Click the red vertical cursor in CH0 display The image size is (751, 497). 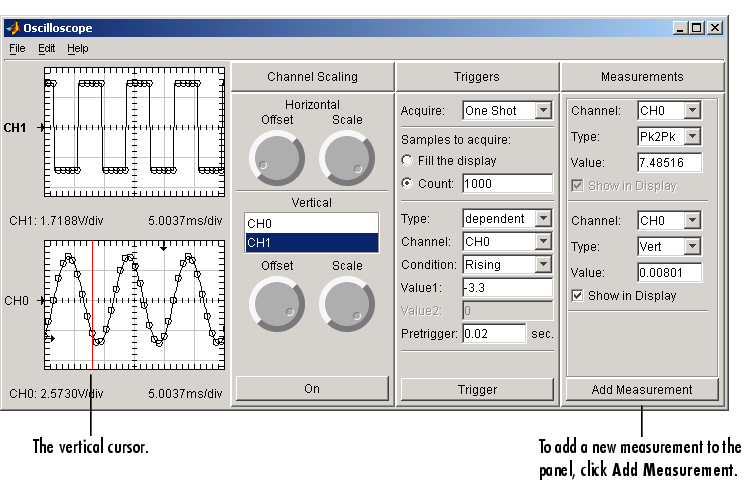[x=92, y=305]
